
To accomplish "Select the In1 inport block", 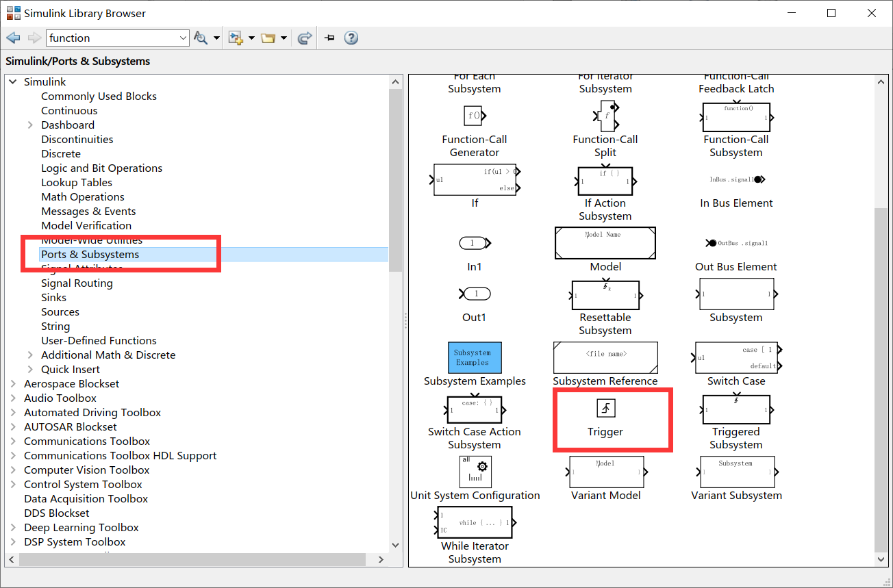I will point(475,243).
